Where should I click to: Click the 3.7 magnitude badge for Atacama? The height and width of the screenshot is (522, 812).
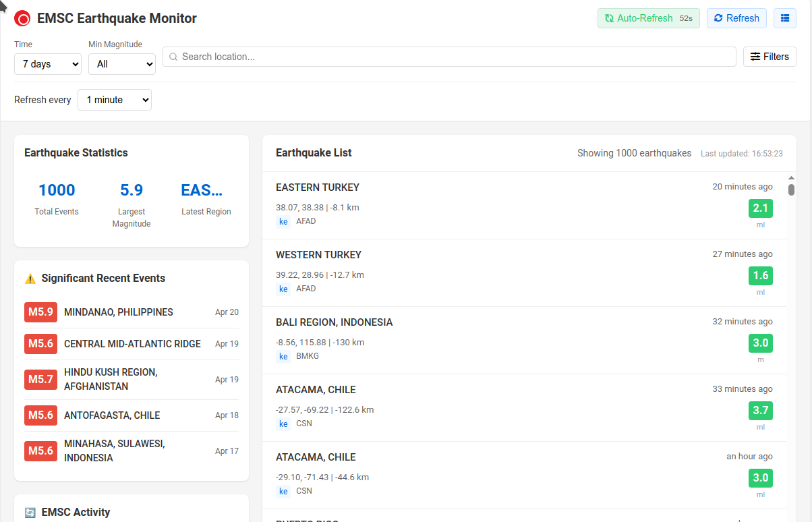(760, 411)
